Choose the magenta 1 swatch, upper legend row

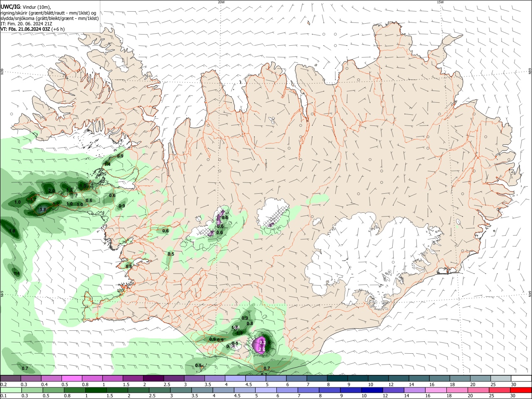click(x=112, y=378)
